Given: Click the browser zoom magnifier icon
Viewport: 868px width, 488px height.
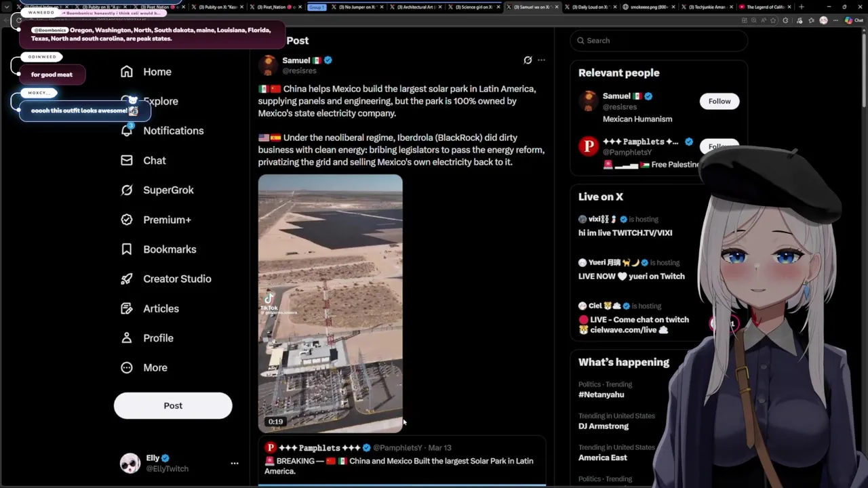Looking at the screenshot, I should pos(754,20).
